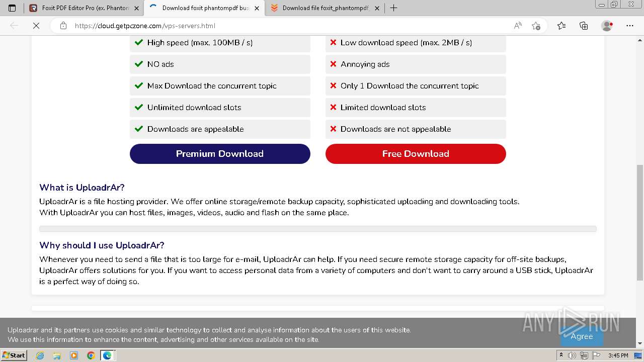Click the 'Downloads are appealable' row
The height and width of the screenshot is (362, 644).
tap(220, 129)
